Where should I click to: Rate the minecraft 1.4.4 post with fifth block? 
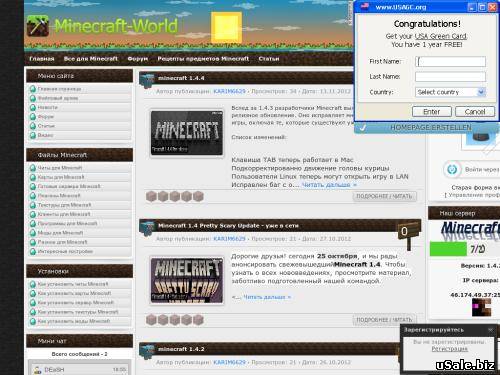pyautogui.click(x=198, y=196)
